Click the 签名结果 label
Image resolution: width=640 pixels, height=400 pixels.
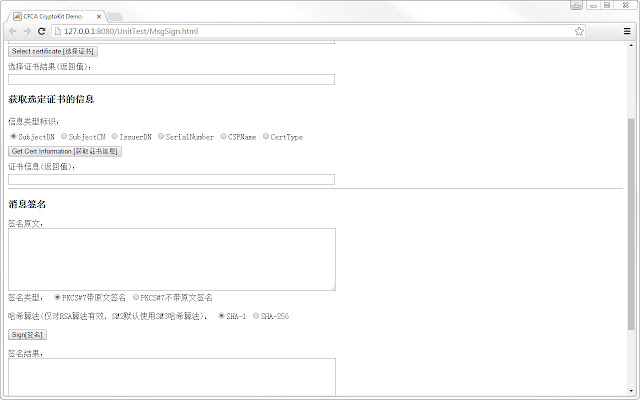point(25,353)
